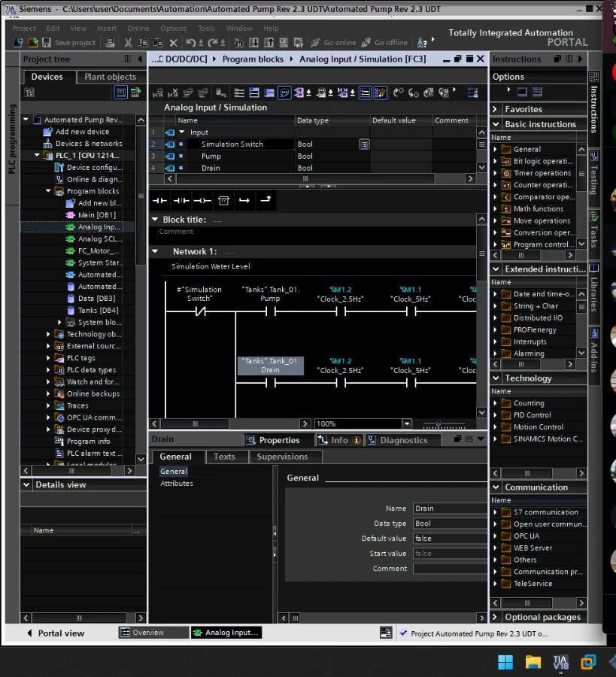Viewport: 616px width, 677px height.
Task: Collapse the Input section in interface table
Action: tap(182, 132)
